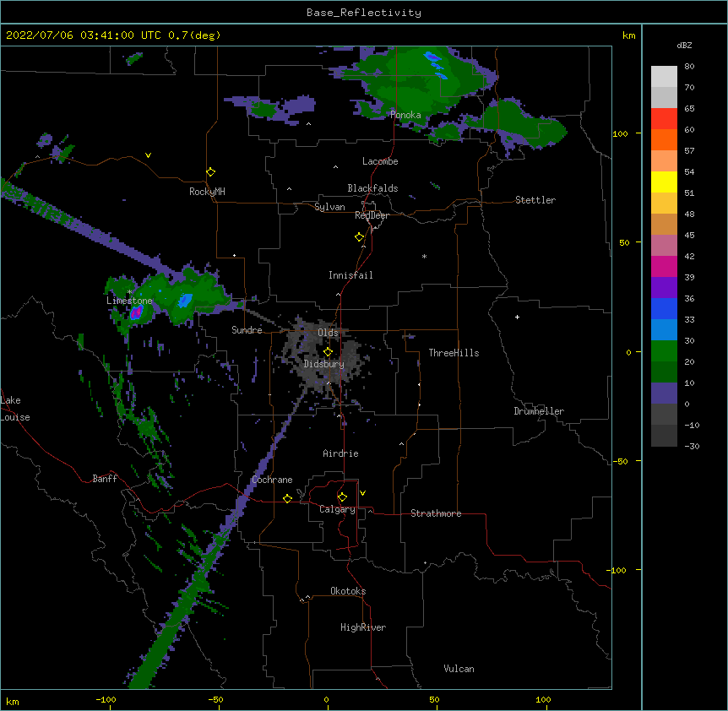Click the km unit label at bottom left

click(x=12, y=702)
